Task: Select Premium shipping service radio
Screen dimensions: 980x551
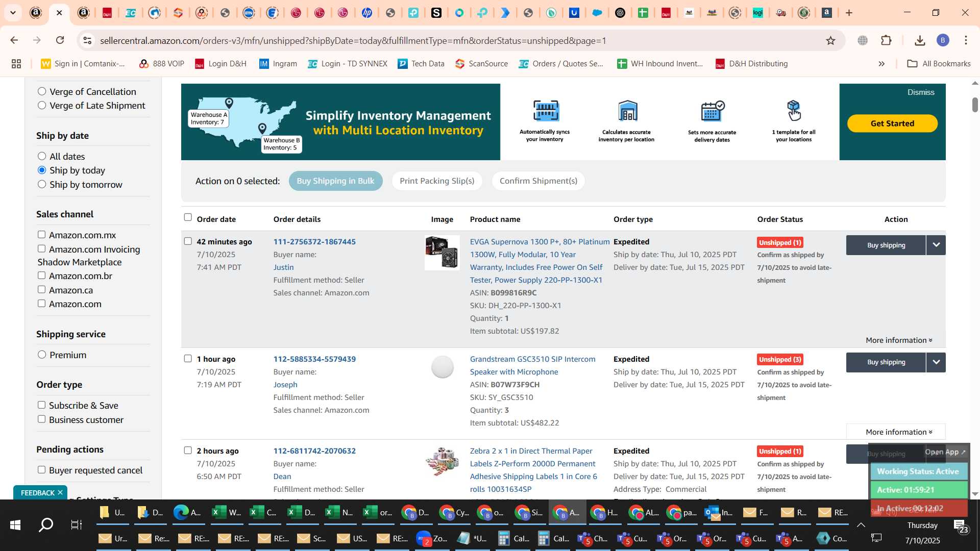Action: [x=42, y=355]
